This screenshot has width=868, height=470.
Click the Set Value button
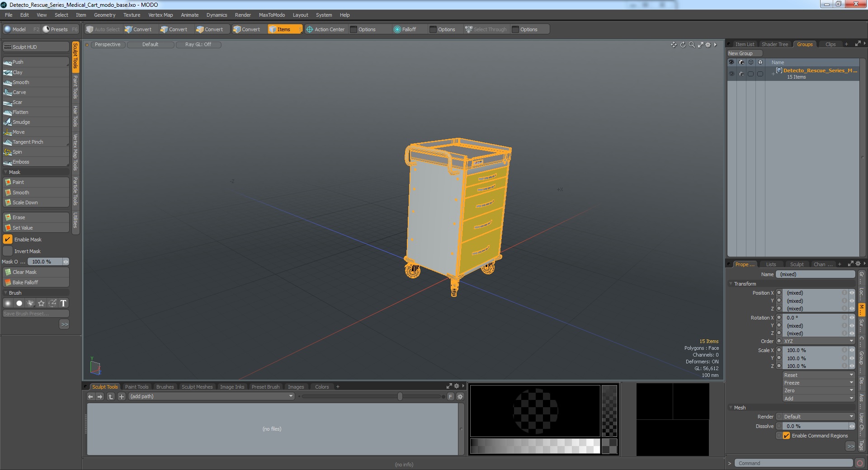[36, 228]
